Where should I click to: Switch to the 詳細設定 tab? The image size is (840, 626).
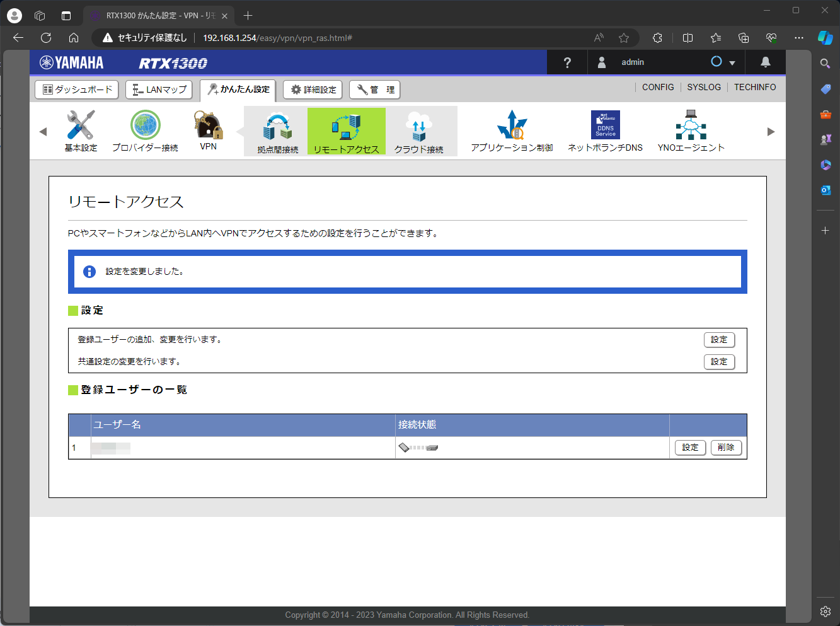click(x=313, y=90)
